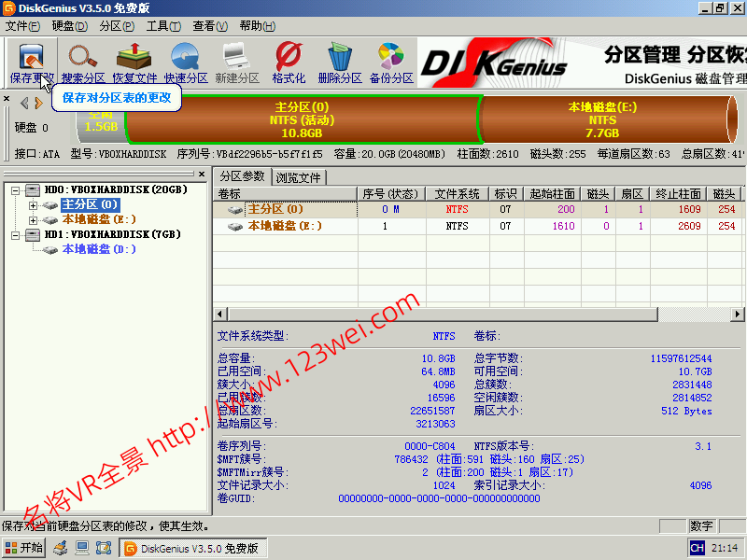Open the 工具(T) menu

[x=163, y=25]
